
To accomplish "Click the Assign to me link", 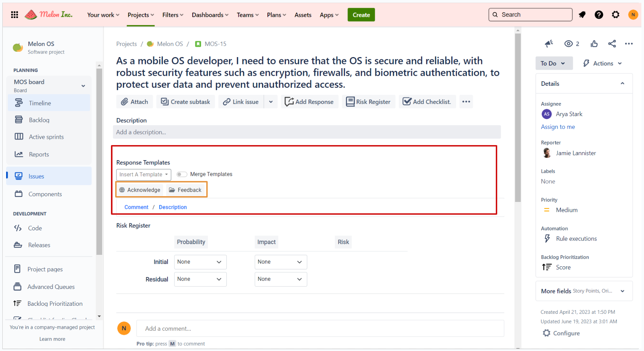I will pyautogui.click(x=558, y=127).
